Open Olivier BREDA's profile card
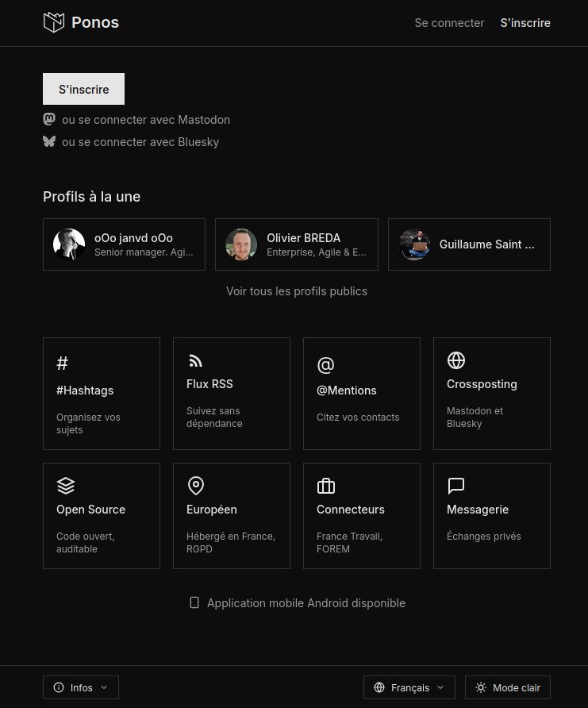The width and height of the screenshot is (588, 708). 296,244
